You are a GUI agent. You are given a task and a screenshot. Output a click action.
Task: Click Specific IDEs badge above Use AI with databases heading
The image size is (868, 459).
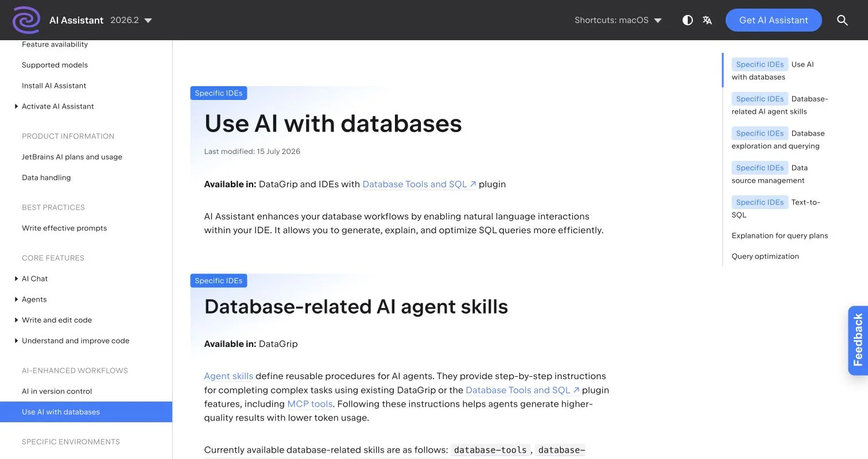[219, 93]
